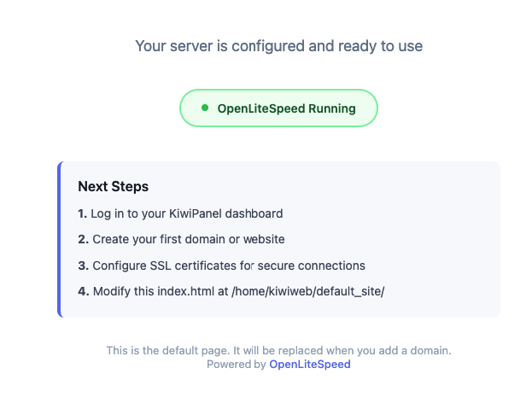Click the word KiwiPanel in step 1
The height and width of the screenshot is (403, 532).
click(x=200, y=213)
